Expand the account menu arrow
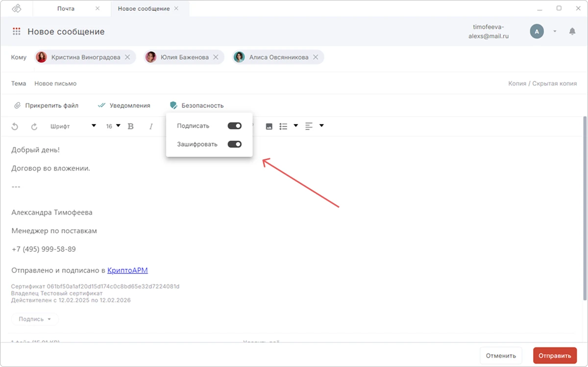 555,31
